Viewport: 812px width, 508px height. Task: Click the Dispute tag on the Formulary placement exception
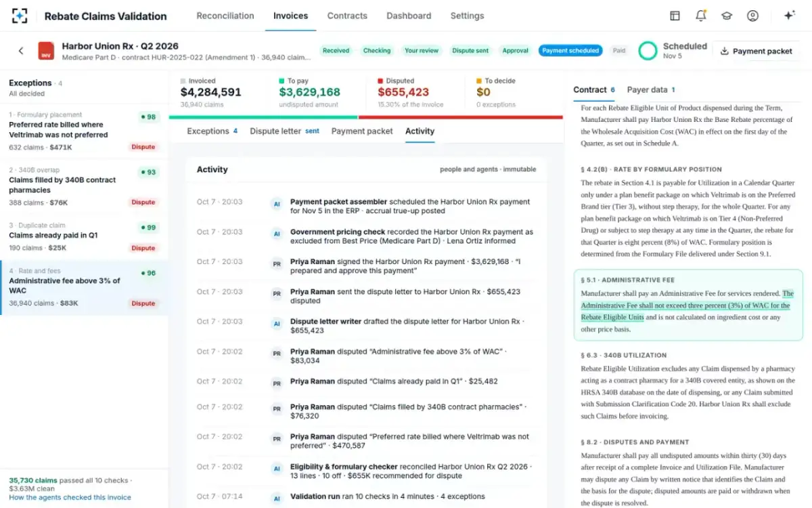143,147
